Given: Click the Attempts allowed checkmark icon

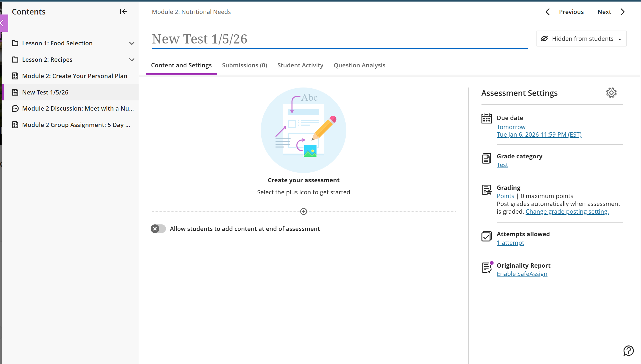Looking at the screenshot, I should point(486,236).
